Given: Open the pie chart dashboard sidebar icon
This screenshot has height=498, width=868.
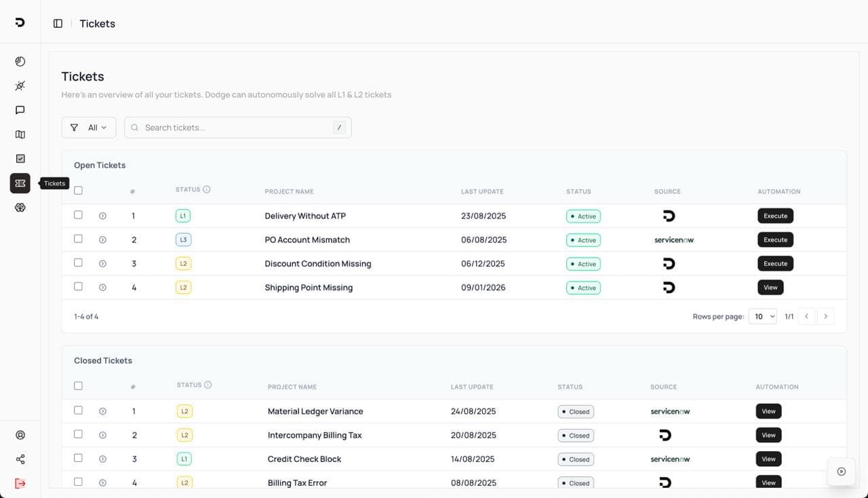Looking at the screenshot, I should click(x=20, y=62).
